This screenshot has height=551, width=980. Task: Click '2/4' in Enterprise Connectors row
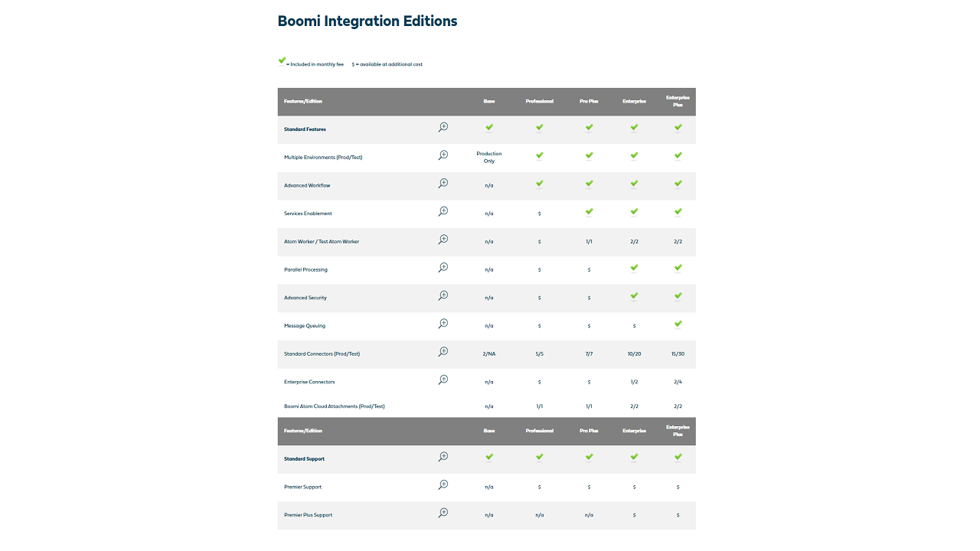point(678,382)
